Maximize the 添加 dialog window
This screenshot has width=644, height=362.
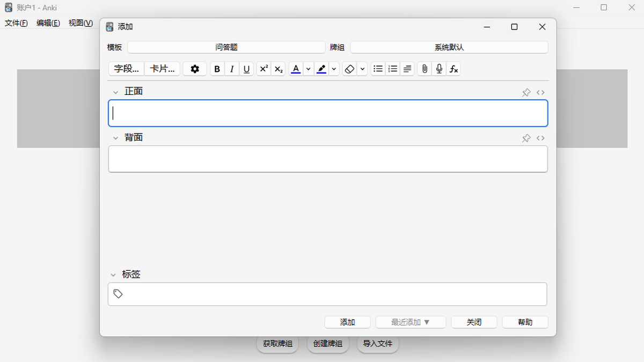pos(514,27)
